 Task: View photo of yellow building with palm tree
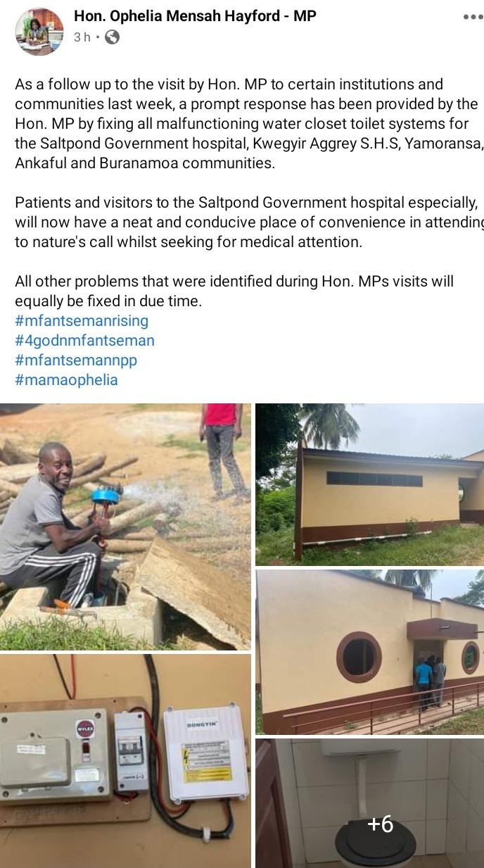tap(369, 484)
